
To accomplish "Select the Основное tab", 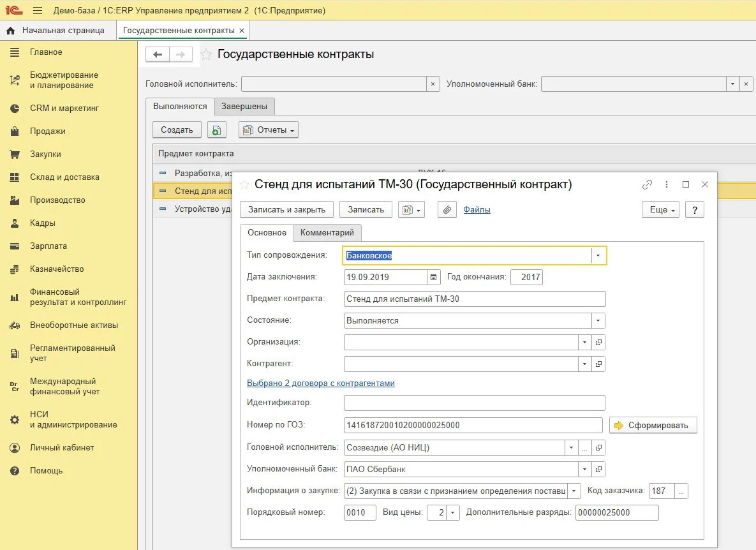I will point(267,233).
